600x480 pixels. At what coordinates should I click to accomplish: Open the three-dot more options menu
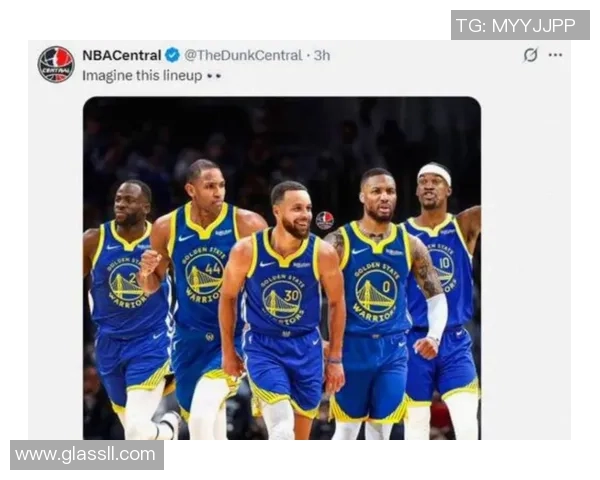(x=555, y=55)
